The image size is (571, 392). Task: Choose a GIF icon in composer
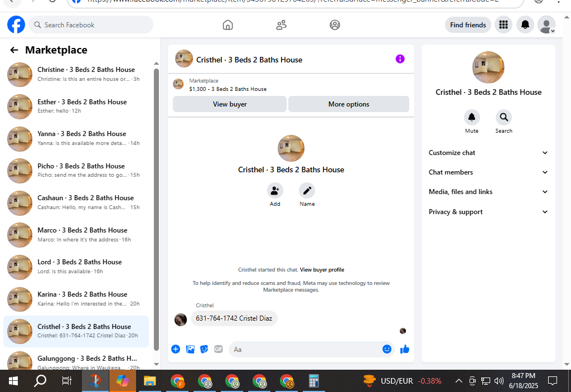(219, 350)
